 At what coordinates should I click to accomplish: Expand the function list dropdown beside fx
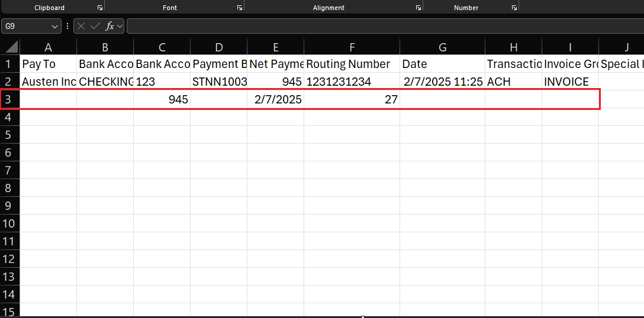tap(120, 26)
